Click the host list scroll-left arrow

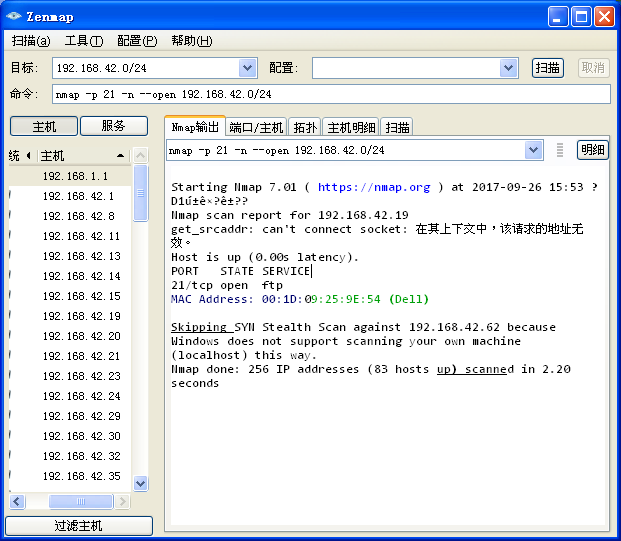click(17, 501)
